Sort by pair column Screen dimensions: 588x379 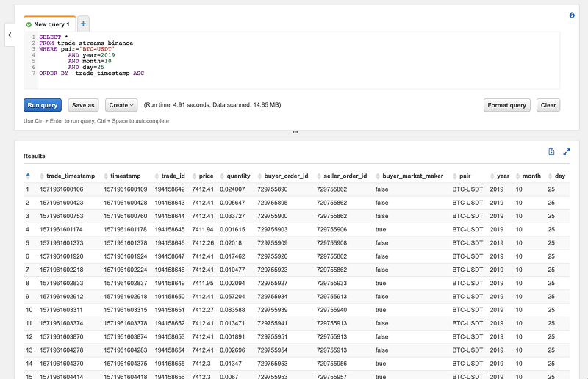[462, 176]
